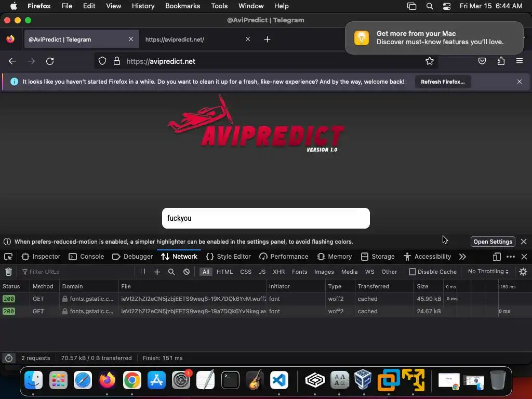Open the request blocking panel
532x399 pixels.
pos(187,272)
